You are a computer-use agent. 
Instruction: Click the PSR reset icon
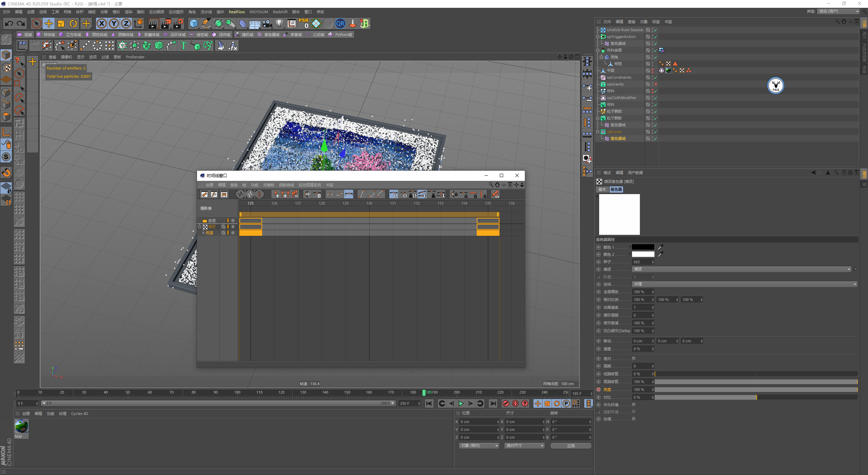(303, 23)
